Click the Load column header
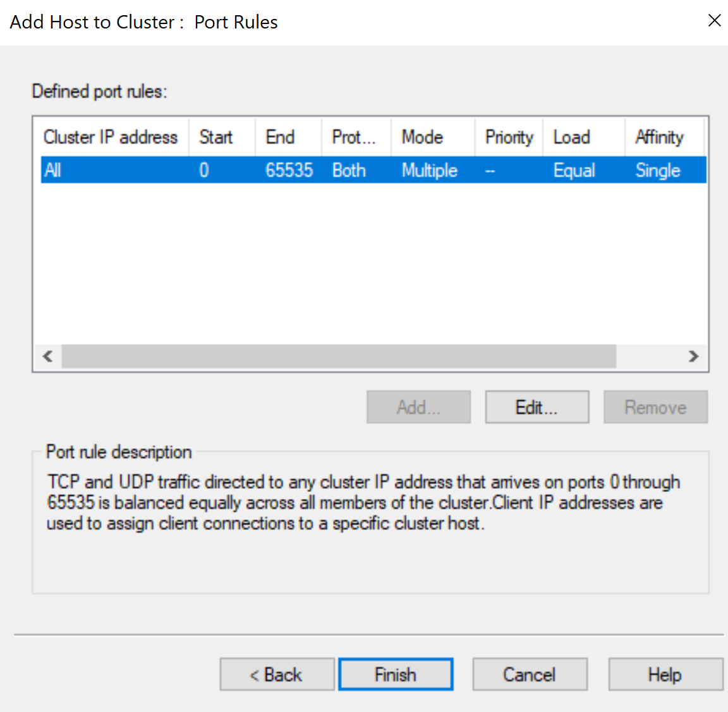The image size is (728, 712). [x=584, y=137]
